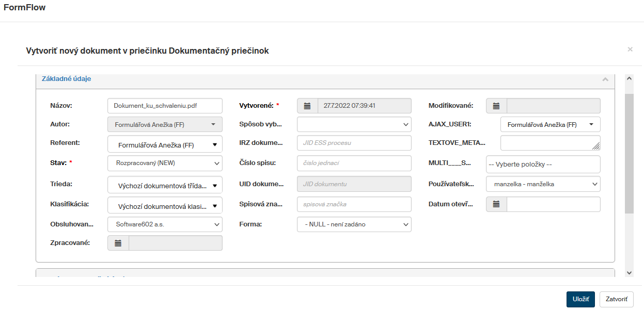This screenshot has height=311, width=644.
Task: Open the Referent dropdown
Action: (165, 145)
